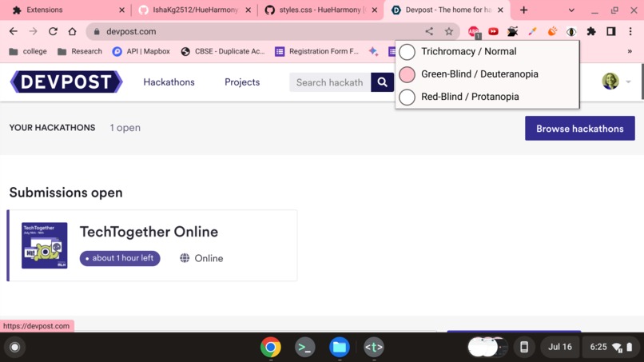Open Chrome three-dot menu
644x362 pixels.
630,31
